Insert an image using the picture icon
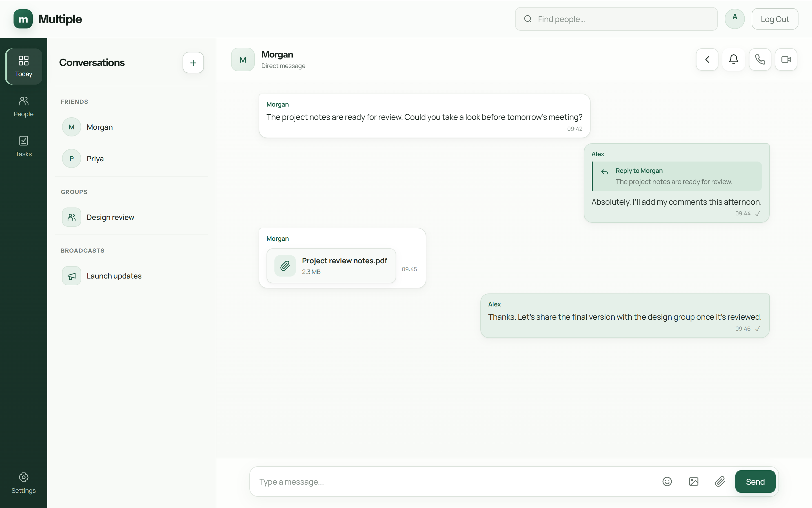Screen dimensions: 812x508 [x=693, y=482]
